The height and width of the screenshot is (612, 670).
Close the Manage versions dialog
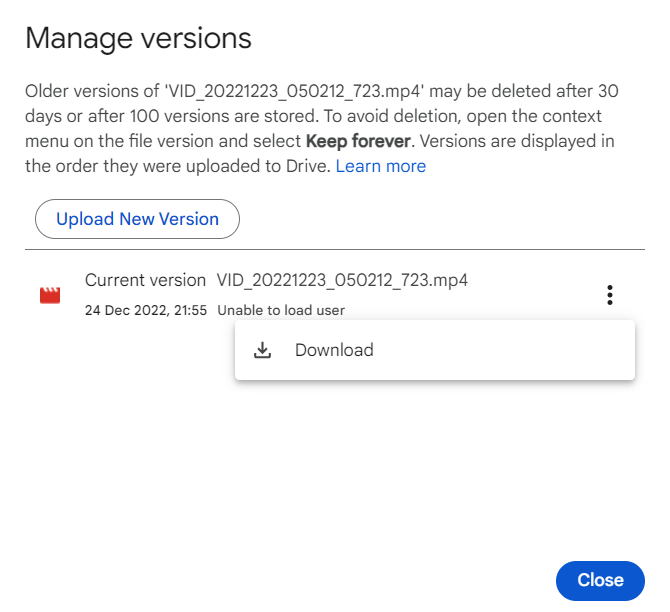(x=600, y=580)
